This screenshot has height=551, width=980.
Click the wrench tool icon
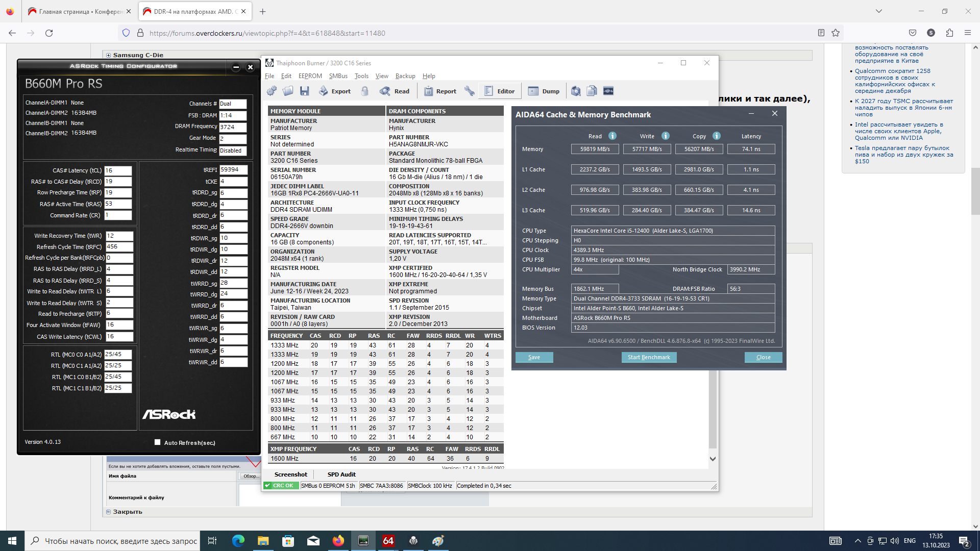pos(470,91)
